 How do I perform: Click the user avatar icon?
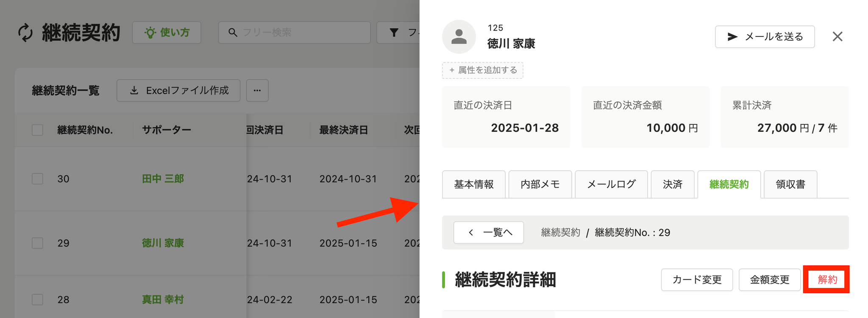coord(459,36)
